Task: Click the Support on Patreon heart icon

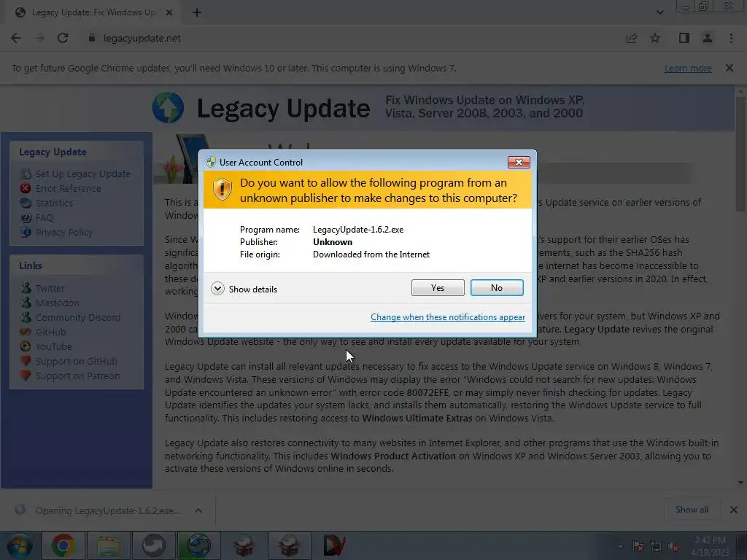Action: pyautogui.click(x=26, y=376)
